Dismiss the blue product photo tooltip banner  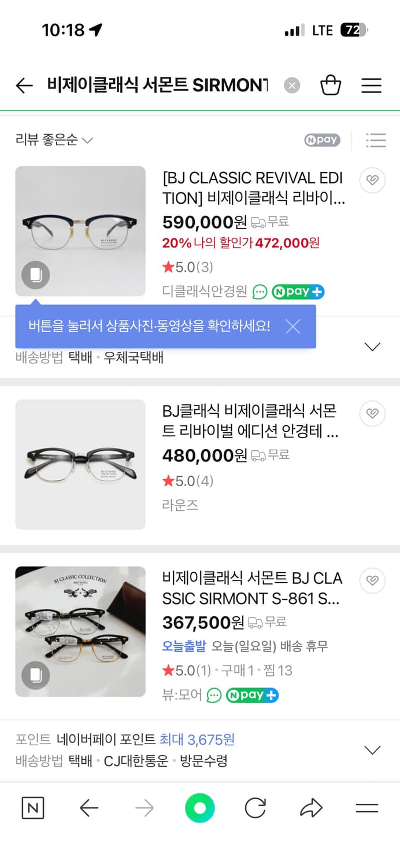point(292,326)
